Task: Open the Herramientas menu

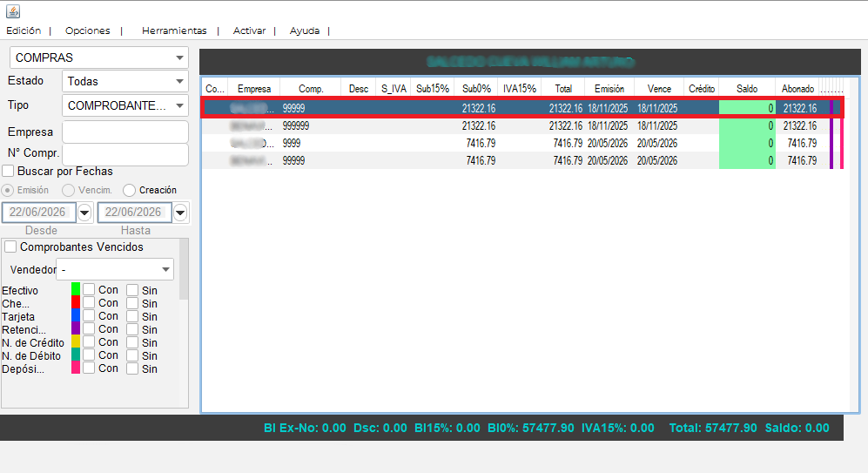Action: click(174, 30)
